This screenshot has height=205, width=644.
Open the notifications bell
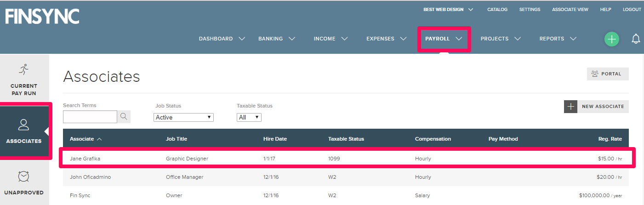[636, 39]
